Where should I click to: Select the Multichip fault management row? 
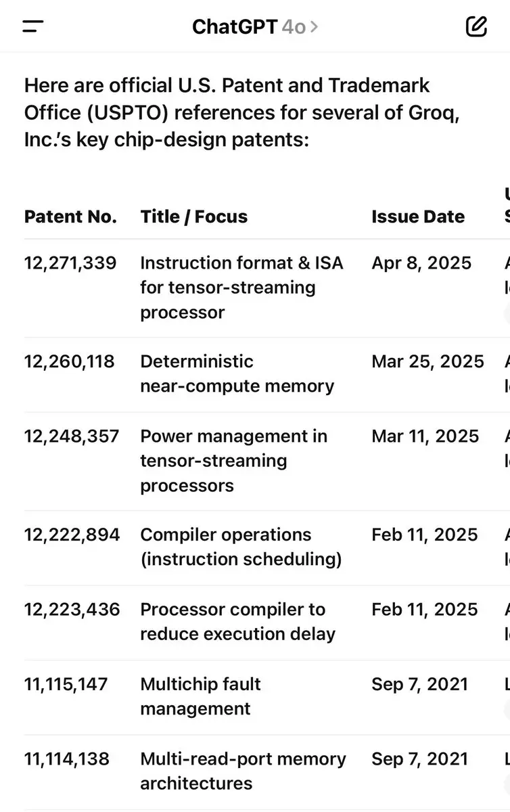(x=267, y=697)
